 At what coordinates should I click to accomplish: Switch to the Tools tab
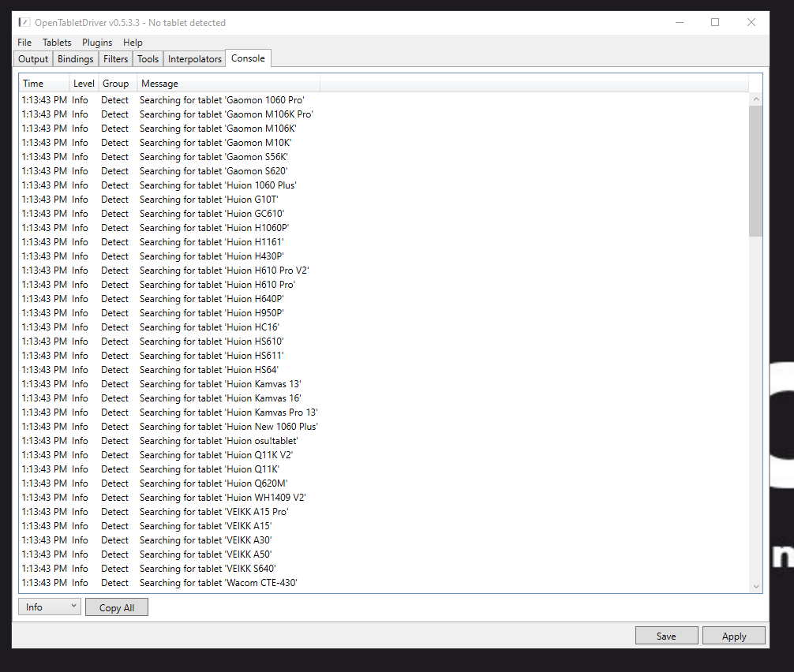point(148,58)
